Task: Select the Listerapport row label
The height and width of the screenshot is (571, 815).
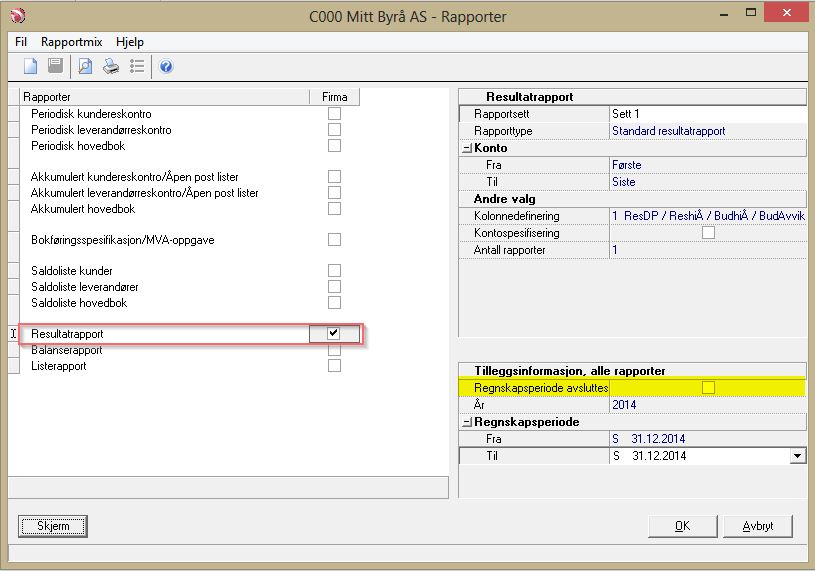Action: [58, 366]
